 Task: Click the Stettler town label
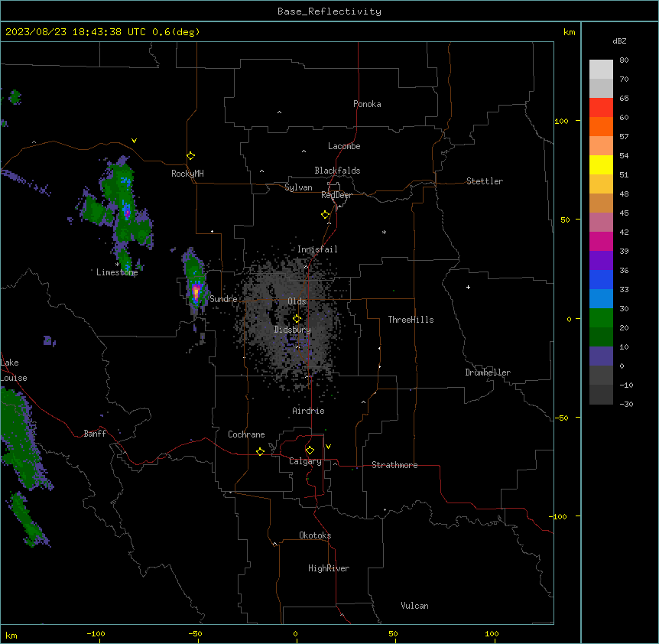click(485, 181)
